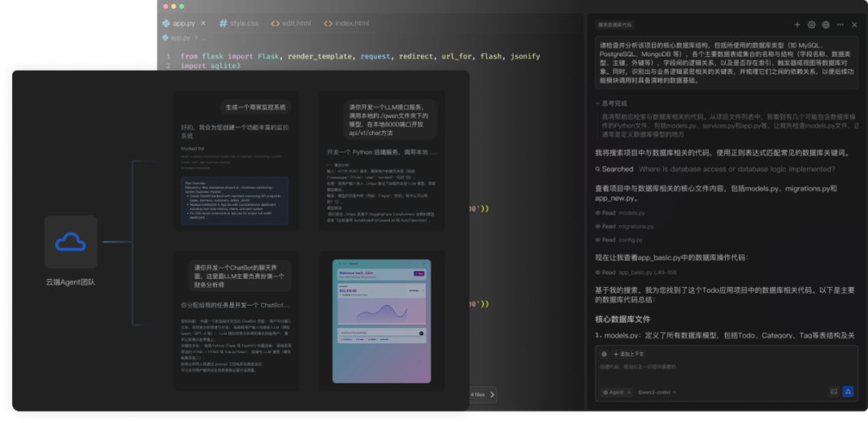This screenshot has width=868, height=423.
Task: Click the brackets icon on edit.html tab
Action: (x=275, y=23)
